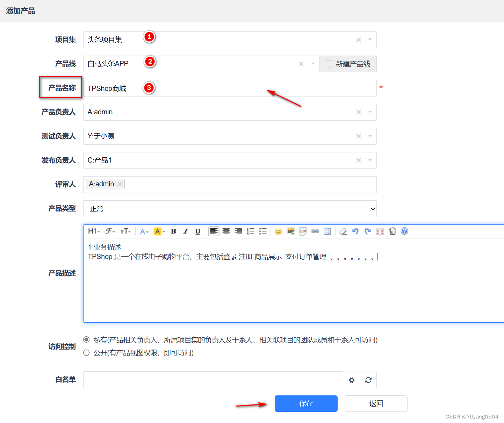Toggle fullscreen editor mode
Image resolution: width=504 pixels, height=423 pixels.
tap(380, 231)
